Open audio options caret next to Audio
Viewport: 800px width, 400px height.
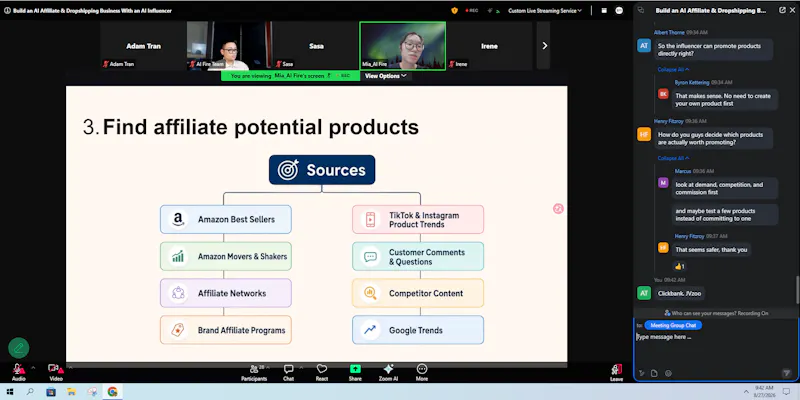(x=33, y=367)
